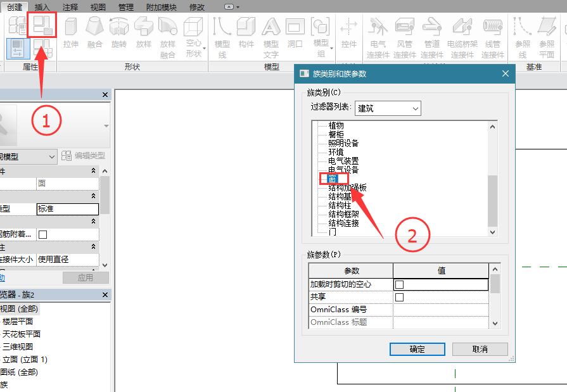Select the 融合 (Blend) tool
The height and width of the screenshot is (392, 567).
(x=95, y=33)
